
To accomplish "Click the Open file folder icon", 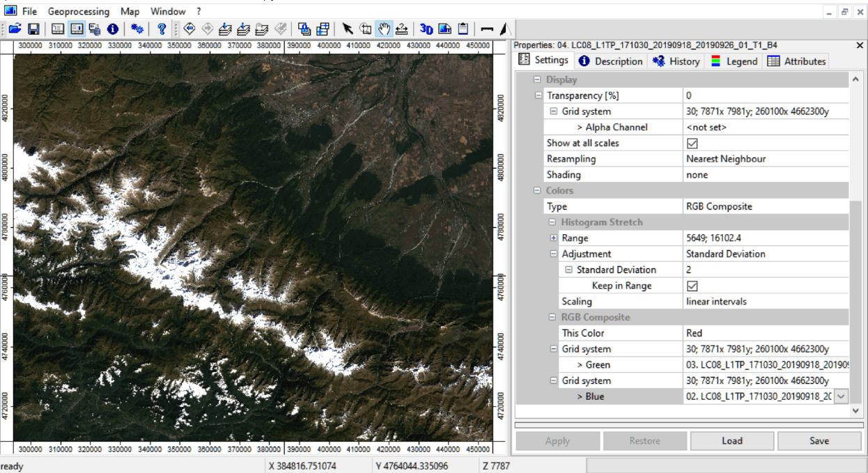I will pyautogui.click(x=15, y=29).
